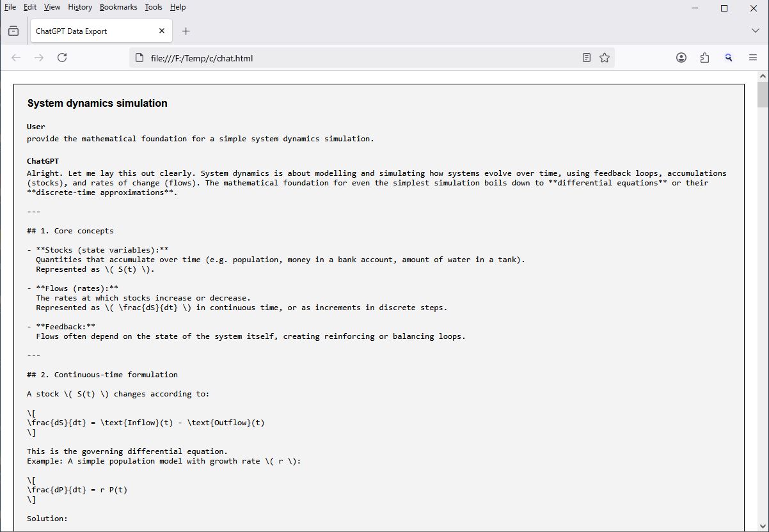
Task: Bookmark this page with star icon
Action: click(605, 58)
